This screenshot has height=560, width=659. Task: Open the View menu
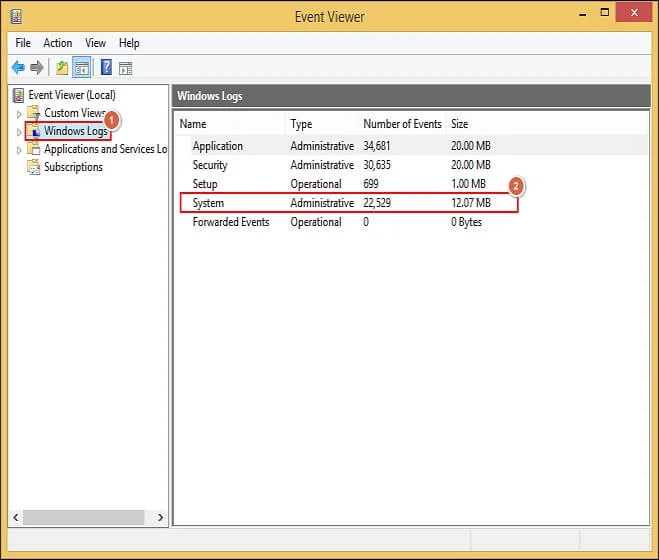point(95,43)
